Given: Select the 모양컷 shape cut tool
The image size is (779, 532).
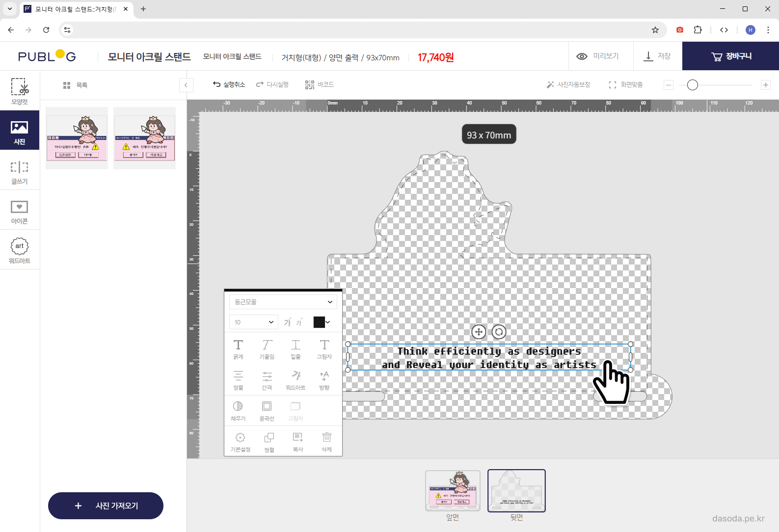Looking at the screenshot, I should pos(20,91).
